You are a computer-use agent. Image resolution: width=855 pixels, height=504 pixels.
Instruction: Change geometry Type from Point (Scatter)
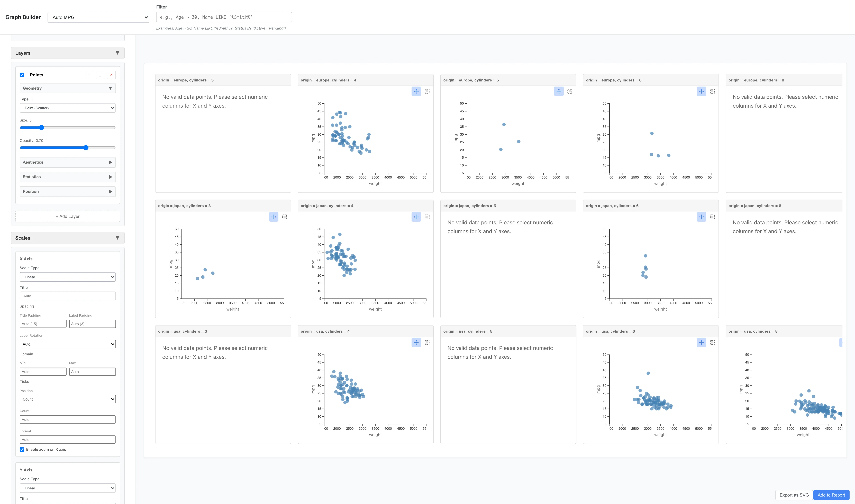(68, 108)
